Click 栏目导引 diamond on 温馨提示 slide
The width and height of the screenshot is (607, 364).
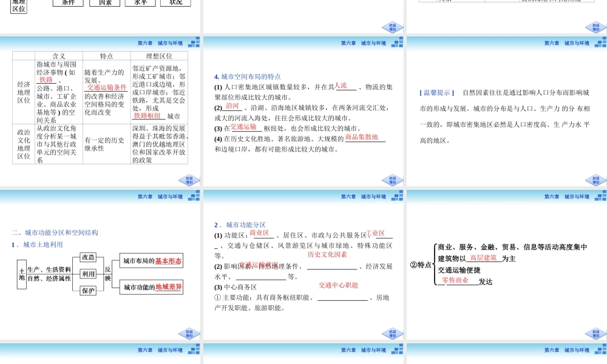click(596, 180)
